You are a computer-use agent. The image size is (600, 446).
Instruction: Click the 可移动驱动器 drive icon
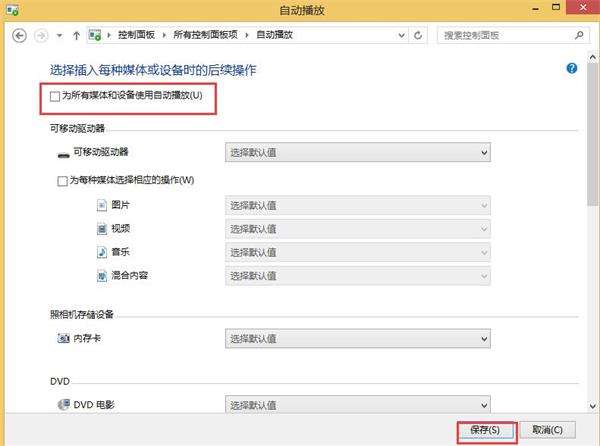63,155
